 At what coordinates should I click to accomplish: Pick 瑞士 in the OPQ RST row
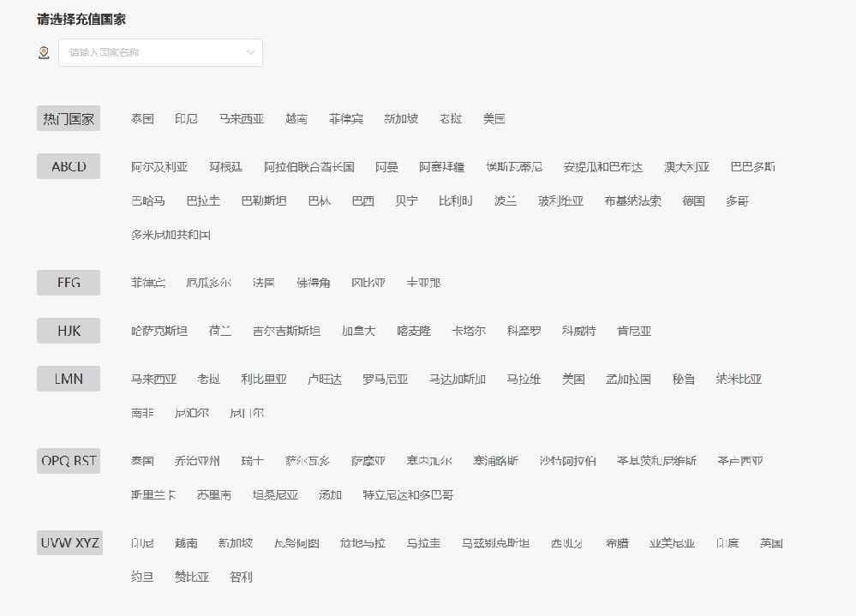pyautogui.click(x=253, y=461)
